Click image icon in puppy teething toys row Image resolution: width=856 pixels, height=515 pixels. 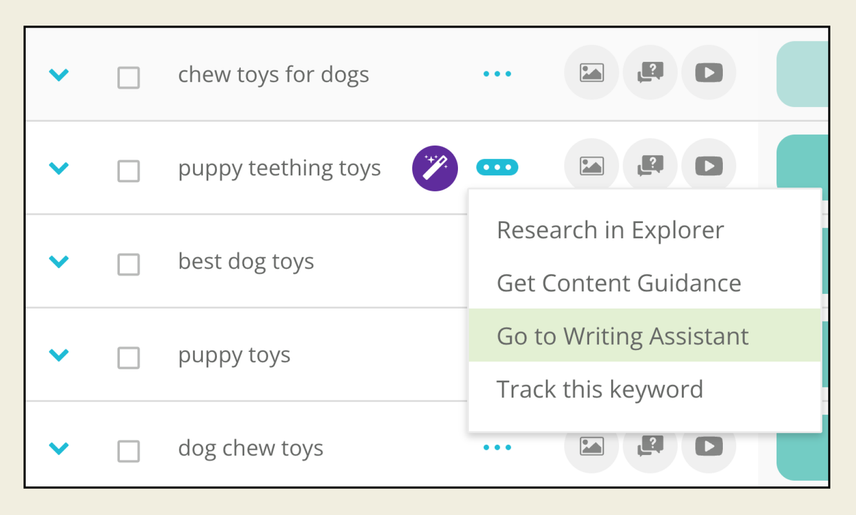point(592,167)
